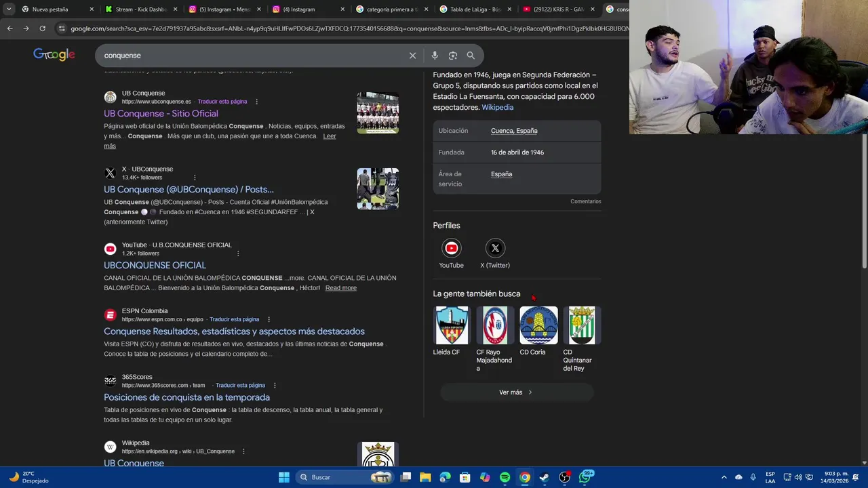
Task: Close the 'categoría primera a' tab
Action: tap(426, 9)
